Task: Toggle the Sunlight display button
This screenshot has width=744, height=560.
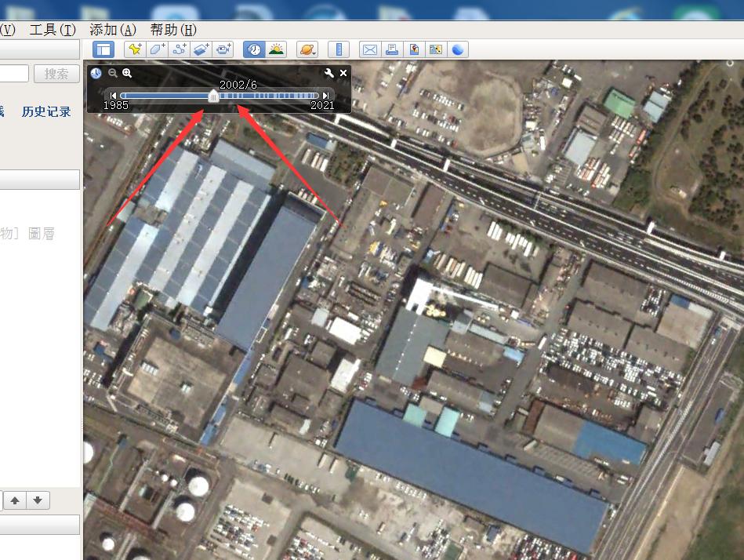Action: point(274,49)
